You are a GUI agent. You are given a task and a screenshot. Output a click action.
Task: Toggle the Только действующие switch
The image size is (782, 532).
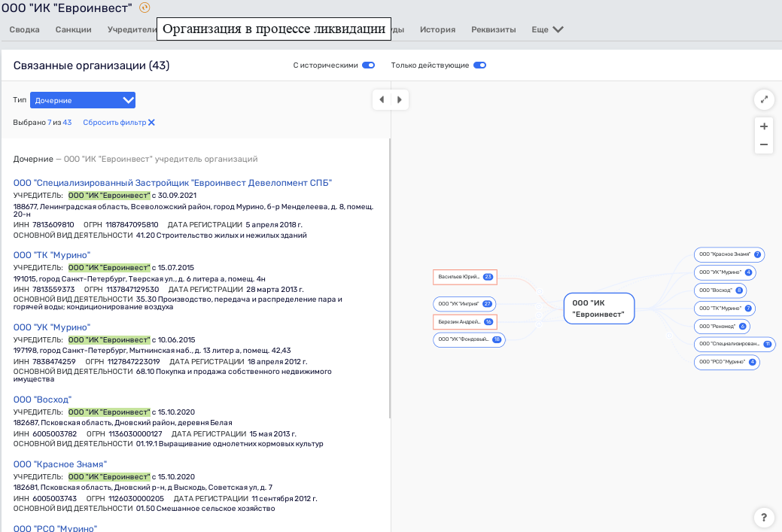click(479, 65)
